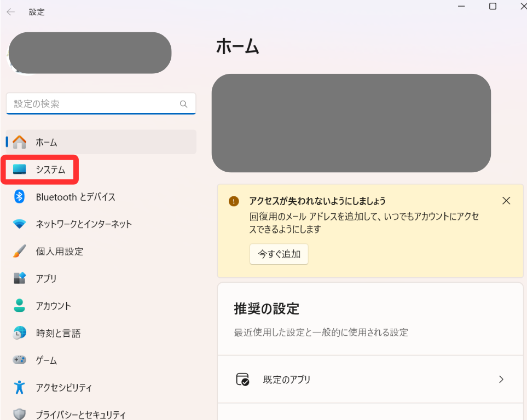Click the アプリ apps icon

(x=19, y=278)
